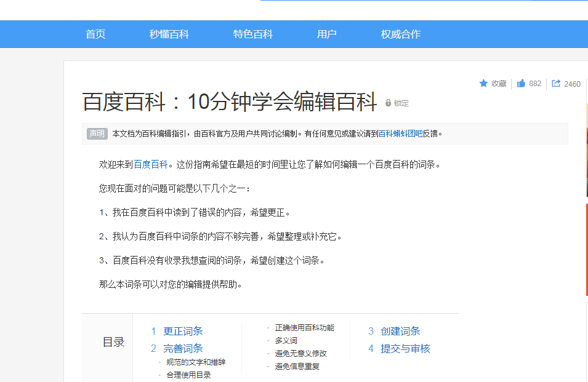Image resolution: width=588 pixels, height=382 pixels.
Task: Open the 特色百科 navigation item
Action: (253, 34)
